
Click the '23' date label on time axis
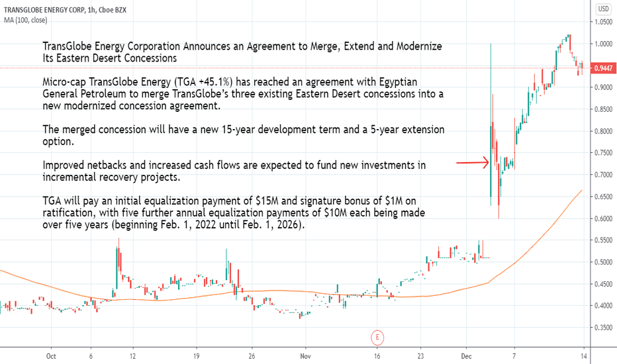click(420, 356)
